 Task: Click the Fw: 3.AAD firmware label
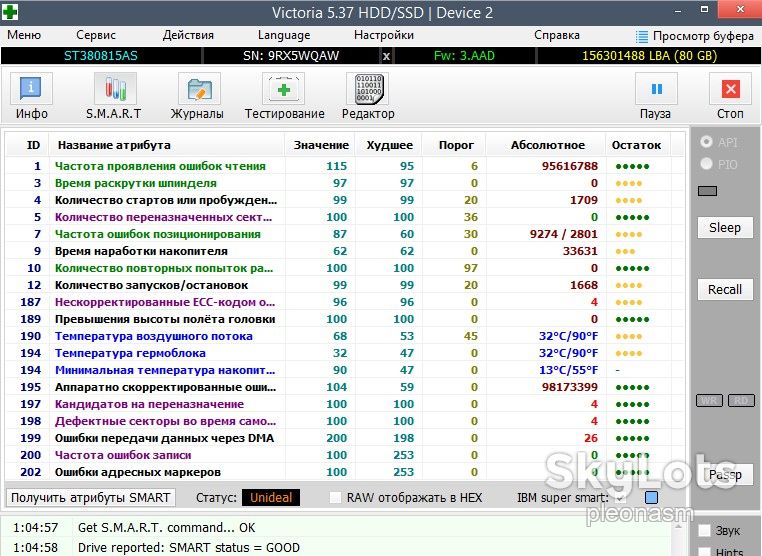tap(464, 56)
